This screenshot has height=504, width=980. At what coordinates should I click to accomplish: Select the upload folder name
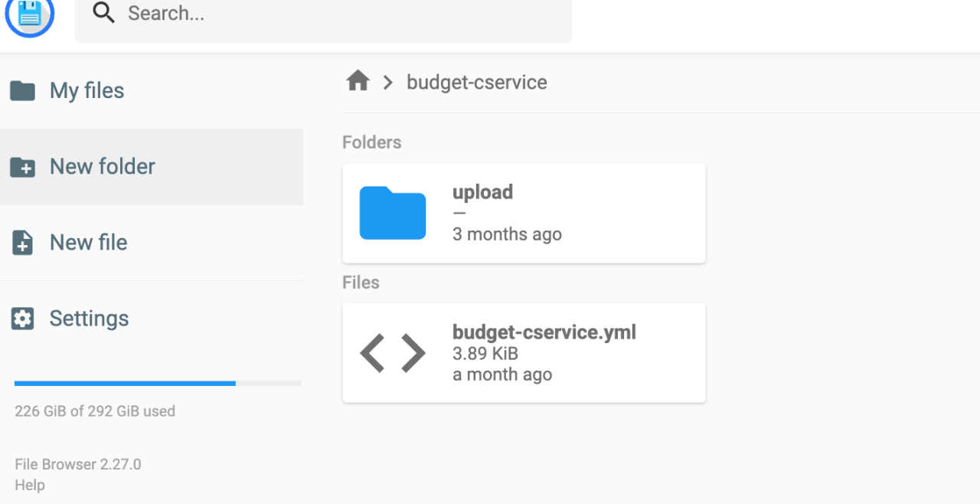tap(482, 191)
